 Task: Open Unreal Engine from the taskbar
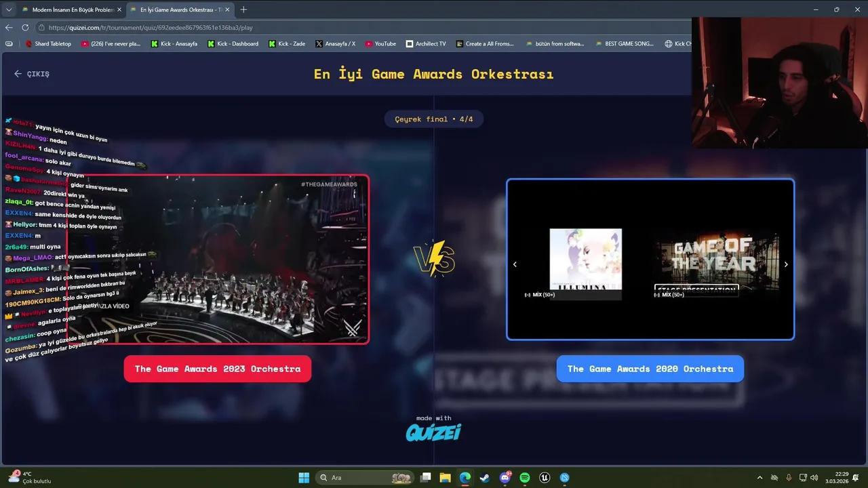tap(545, 478)
